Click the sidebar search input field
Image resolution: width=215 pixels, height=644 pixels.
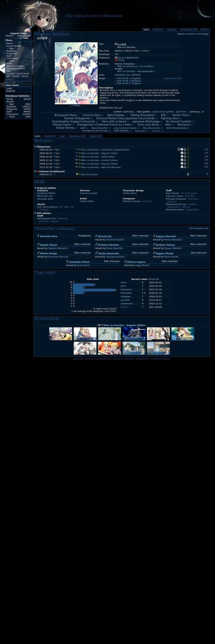tap(18, 80)
